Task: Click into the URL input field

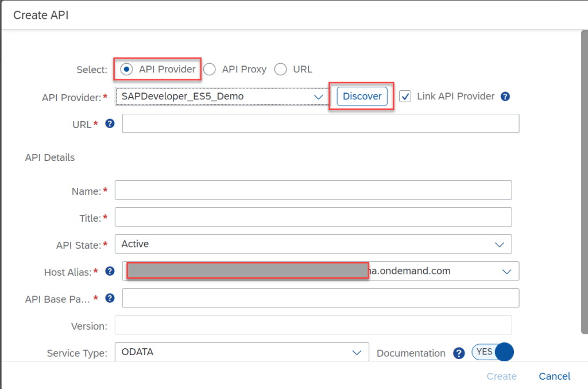Action: (x=320, y=124)
